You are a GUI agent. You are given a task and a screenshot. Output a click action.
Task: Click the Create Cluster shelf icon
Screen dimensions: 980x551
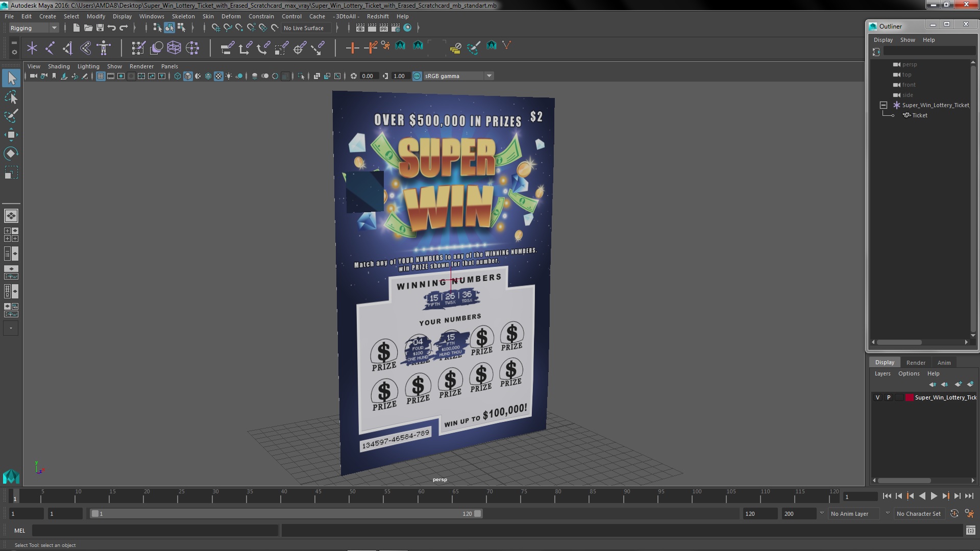(192, 48)
